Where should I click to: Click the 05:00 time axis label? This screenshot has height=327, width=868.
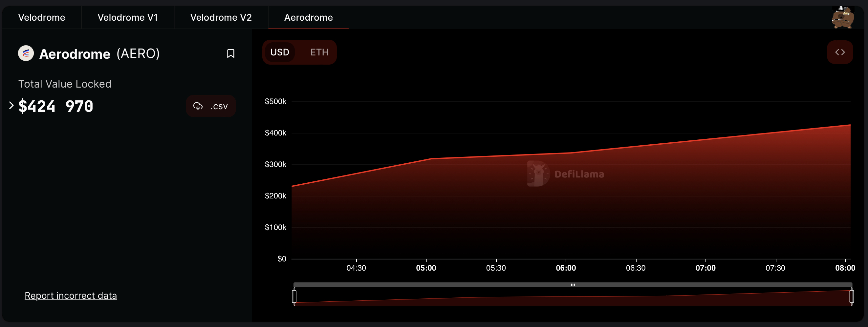tap(426, 268)
